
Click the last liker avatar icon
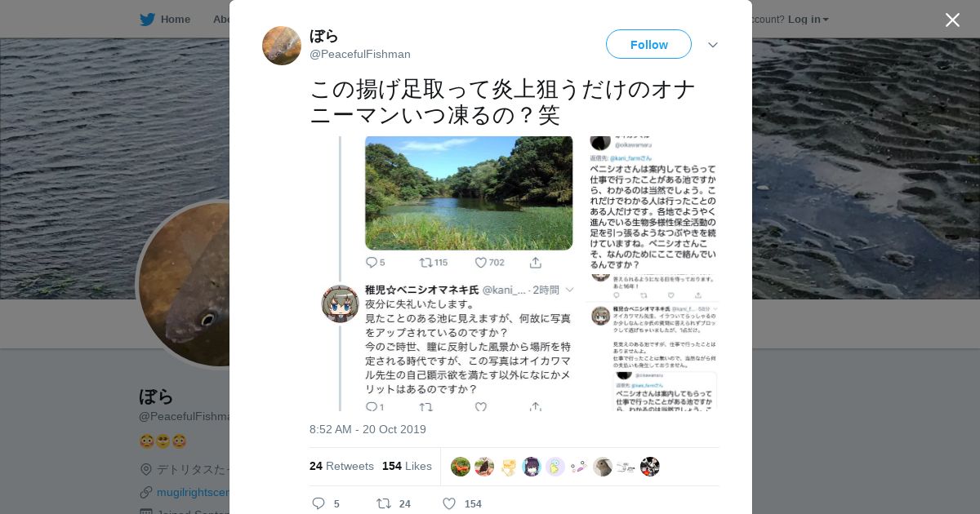(650, 467)
